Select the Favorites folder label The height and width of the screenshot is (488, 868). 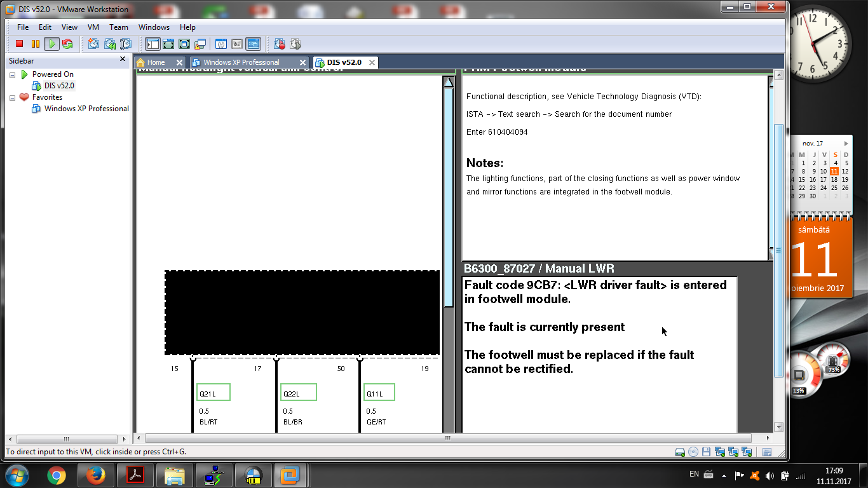[x=47, y=97]
